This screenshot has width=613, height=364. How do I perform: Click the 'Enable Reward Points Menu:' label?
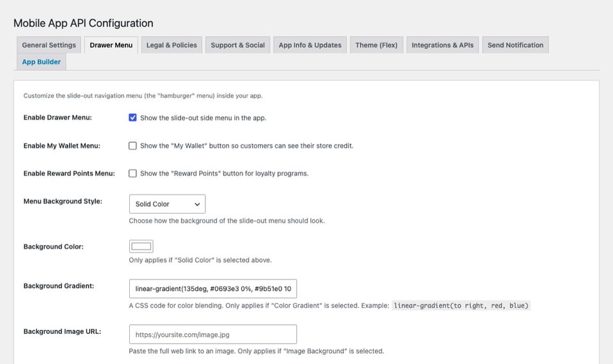pyautogui.click(x=69, y=173)
